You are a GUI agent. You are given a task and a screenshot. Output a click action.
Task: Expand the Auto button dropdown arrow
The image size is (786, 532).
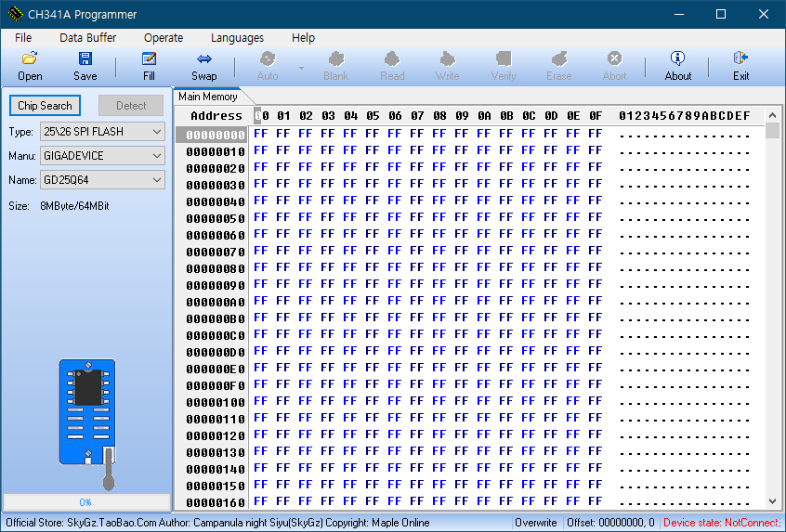301,68
